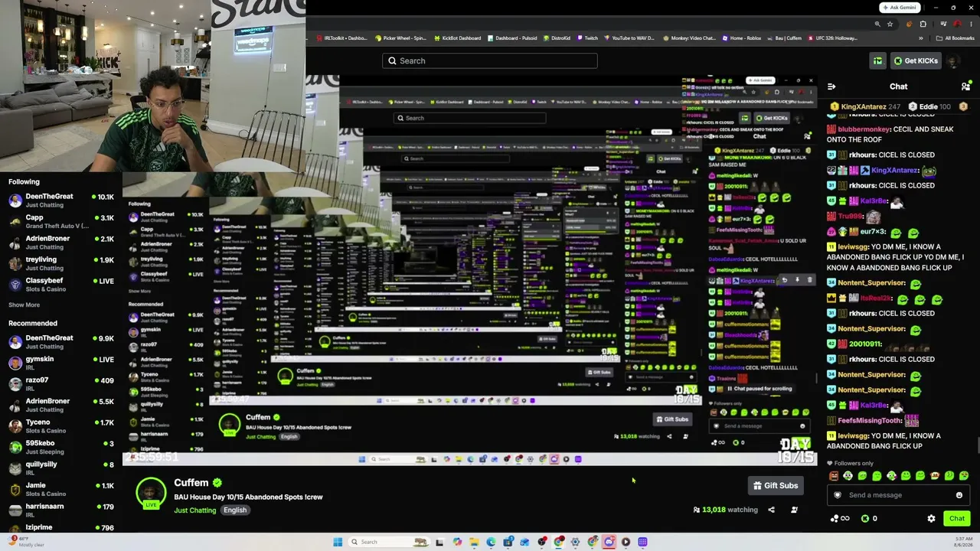Open the Copilot icon on the taskbar
Image resolution: width=980 pixels, height=551 pixels.
[457, 542]
